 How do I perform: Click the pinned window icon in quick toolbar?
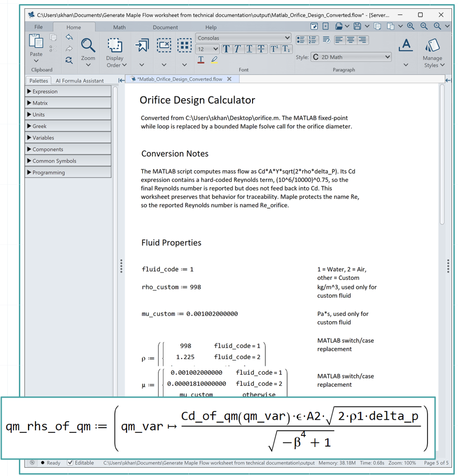314,26
